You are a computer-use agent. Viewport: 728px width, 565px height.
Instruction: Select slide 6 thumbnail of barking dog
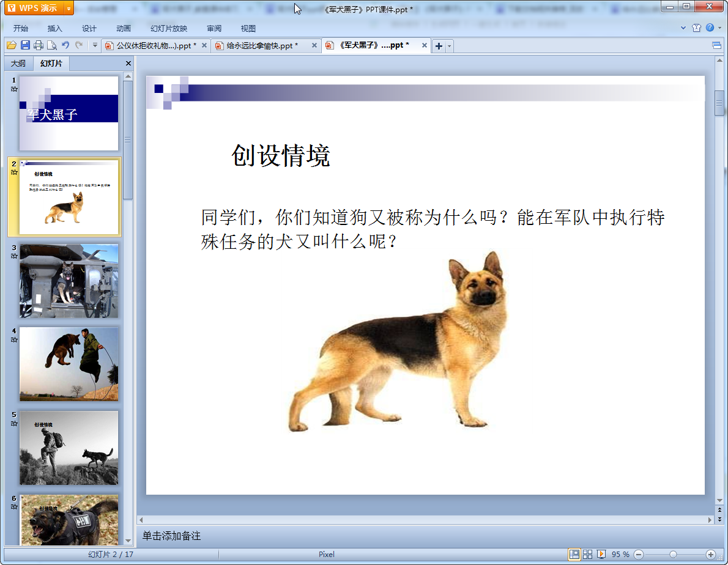(x=69, y=520)
